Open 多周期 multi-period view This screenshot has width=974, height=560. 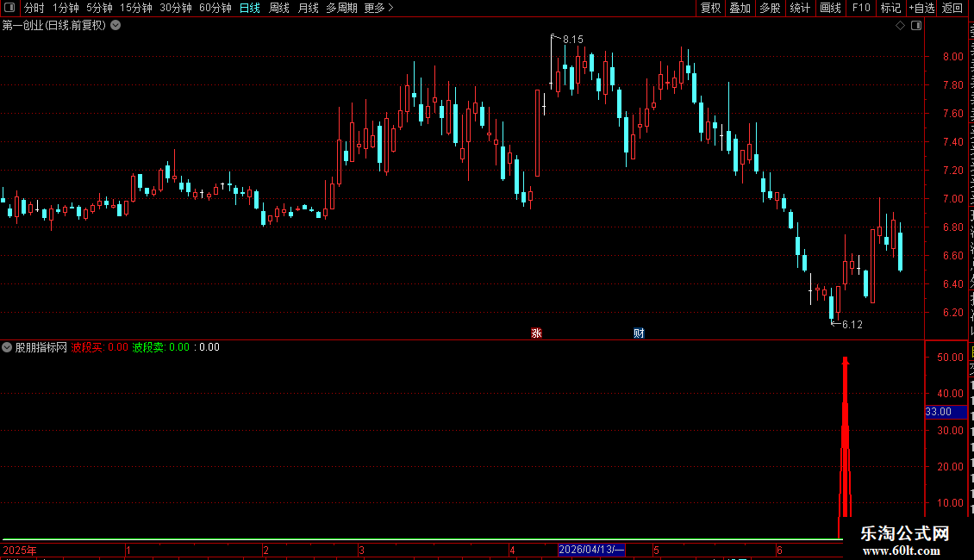click(x=341, y=8)
